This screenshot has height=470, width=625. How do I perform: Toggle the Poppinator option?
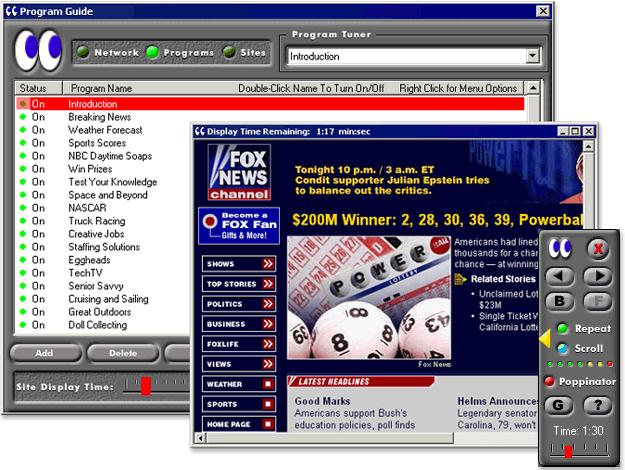pos(549,382)
